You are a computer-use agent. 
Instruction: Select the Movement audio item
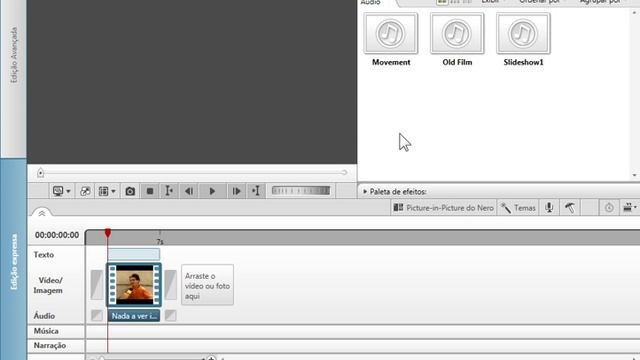click(391, 40)
